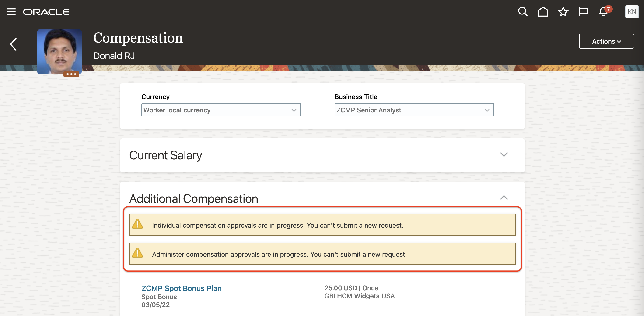644x316 pixels.
Task: Open the Currency dropdown
Action: click(220, 110)
